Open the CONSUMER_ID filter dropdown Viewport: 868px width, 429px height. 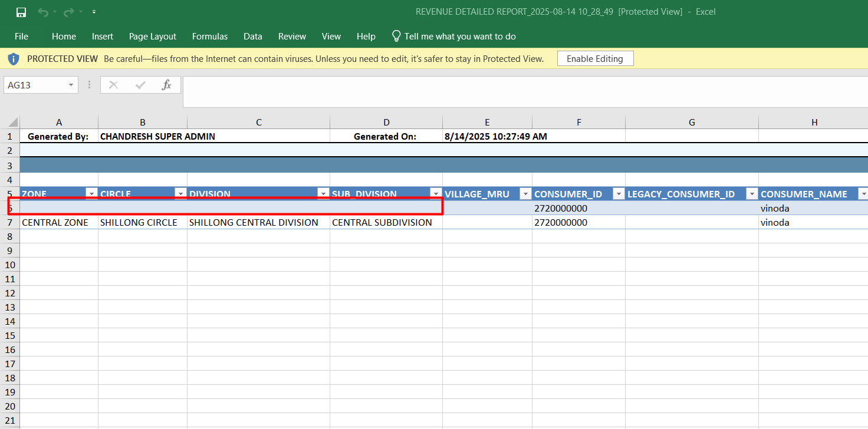[x=619, y=194]
